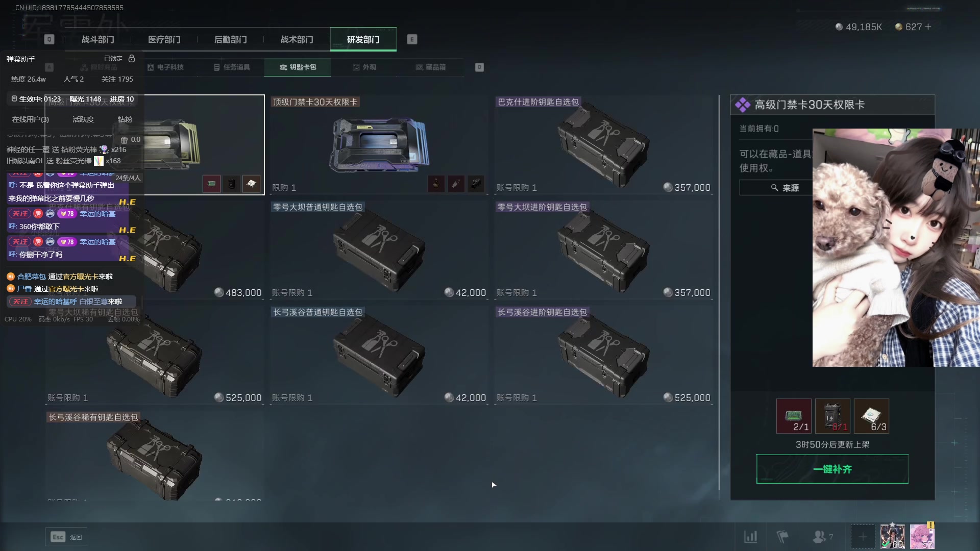This screenshot has width=980, height=551.
Task: Switch to 战斗部门 tab
Action: pos(98,39)
